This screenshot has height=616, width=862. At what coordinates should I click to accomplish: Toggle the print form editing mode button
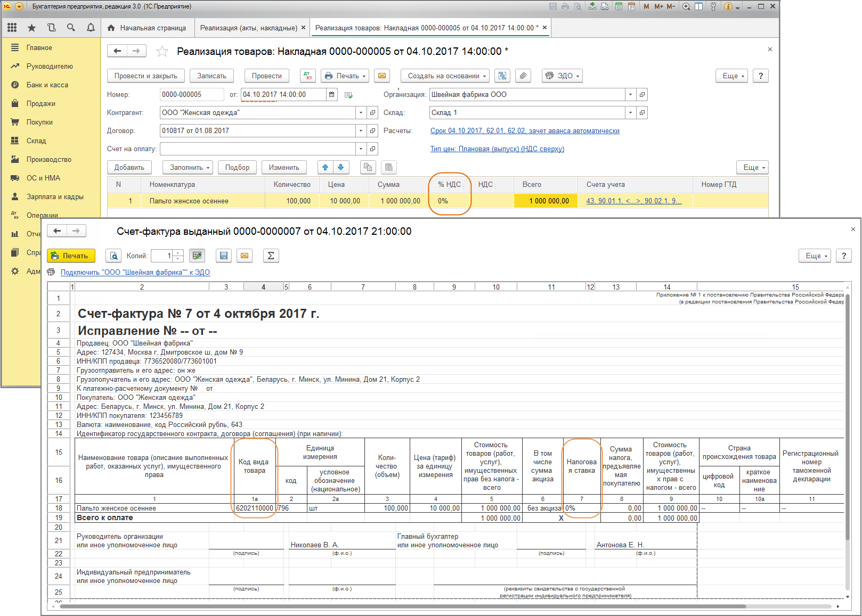tap(197, 256)
